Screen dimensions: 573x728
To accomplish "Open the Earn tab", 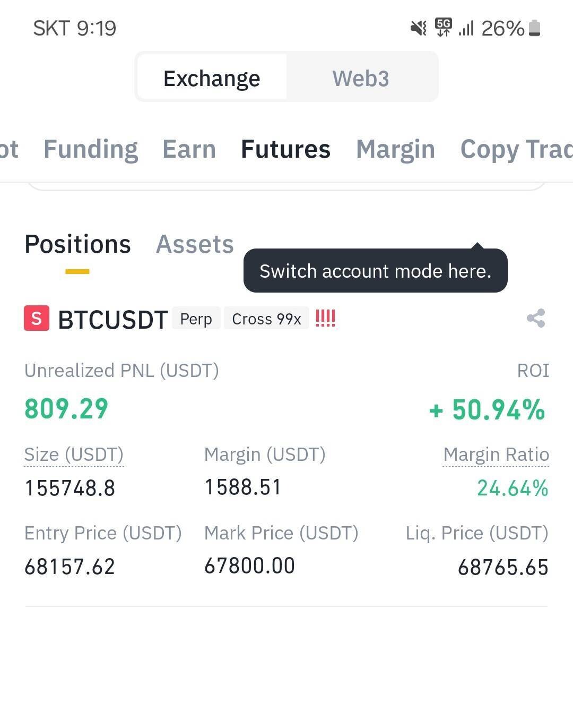I will (x=189, y=149).
